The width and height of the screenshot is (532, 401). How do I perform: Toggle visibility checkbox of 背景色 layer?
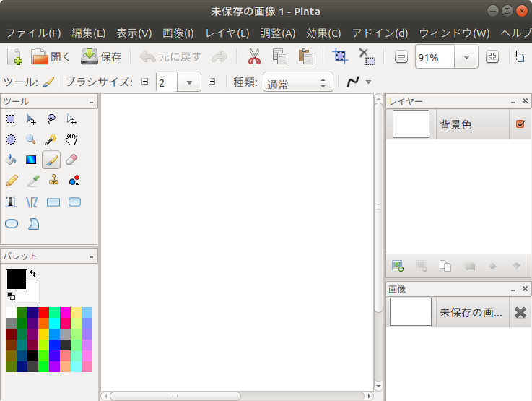(x=520, y=124)
